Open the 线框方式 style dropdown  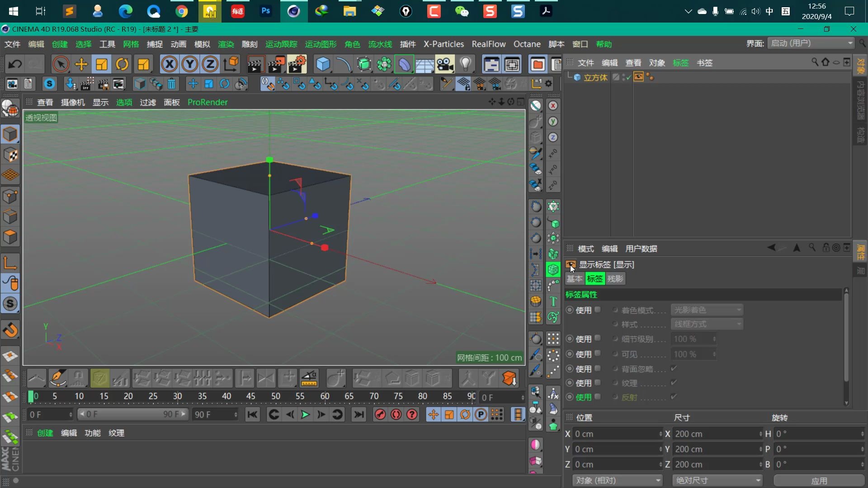point(707,324)
